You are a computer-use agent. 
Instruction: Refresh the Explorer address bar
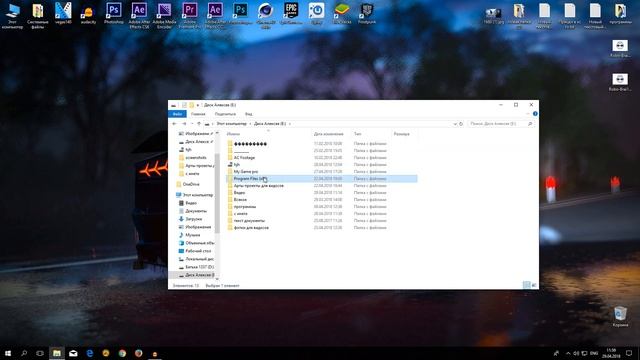click(461, 124)
